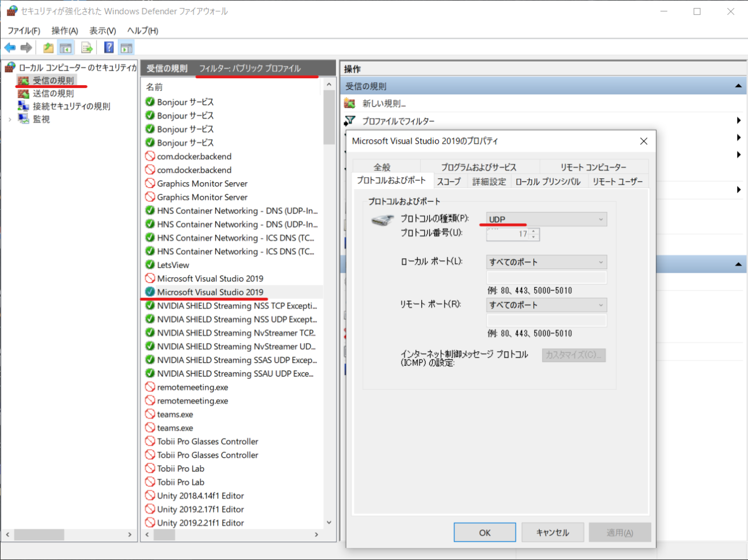Open the ローカル ポート dropdown
The image size is (748, 560).
tap(547, 262)
